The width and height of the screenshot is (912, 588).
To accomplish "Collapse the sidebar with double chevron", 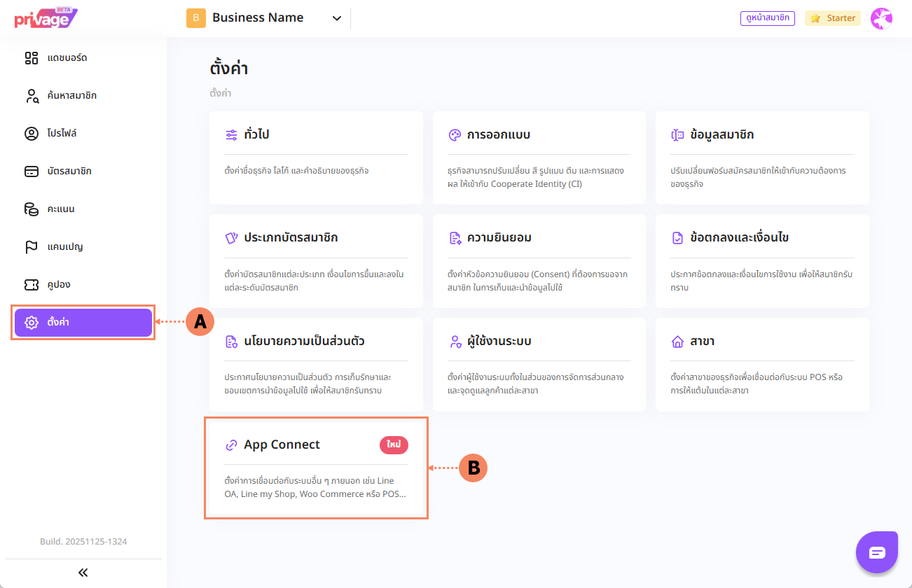I will click(x=83, y=573).
